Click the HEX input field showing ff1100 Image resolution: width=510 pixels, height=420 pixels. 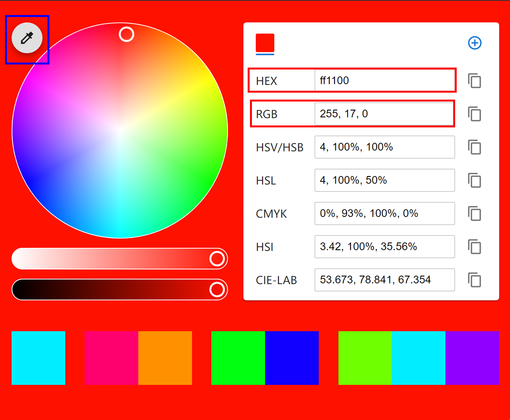[x=384, y=81]
